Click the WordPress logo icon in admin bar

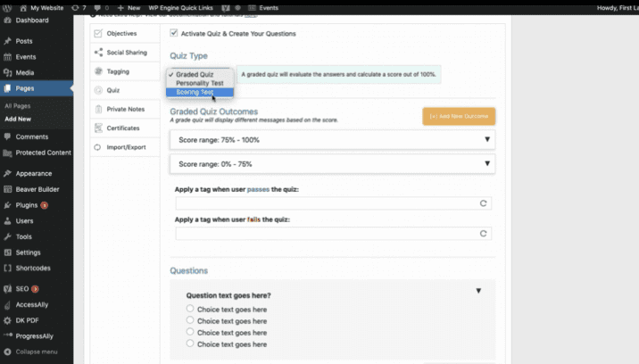[7, 8]
